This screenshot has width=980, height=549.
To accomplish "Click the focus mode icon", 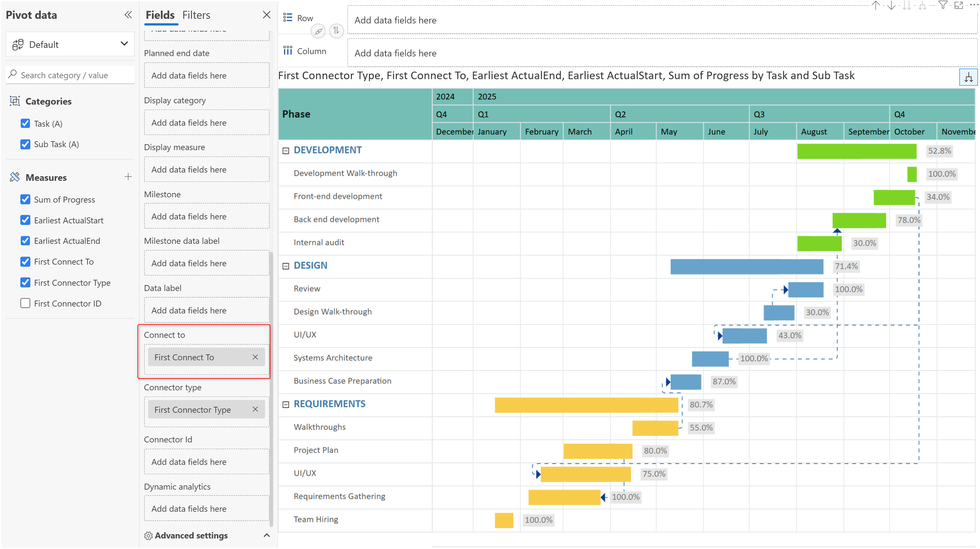I will [959, 5].
